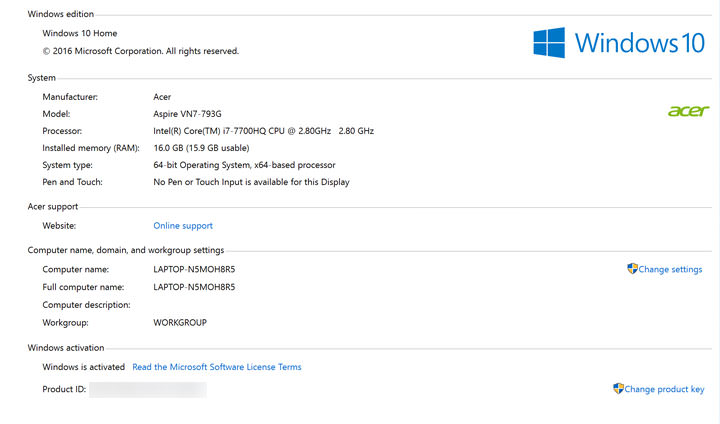The width and height of the screenshot is (720, 424).
Task: Click the Windows is activated text
Action: click(x=84, y=367)
